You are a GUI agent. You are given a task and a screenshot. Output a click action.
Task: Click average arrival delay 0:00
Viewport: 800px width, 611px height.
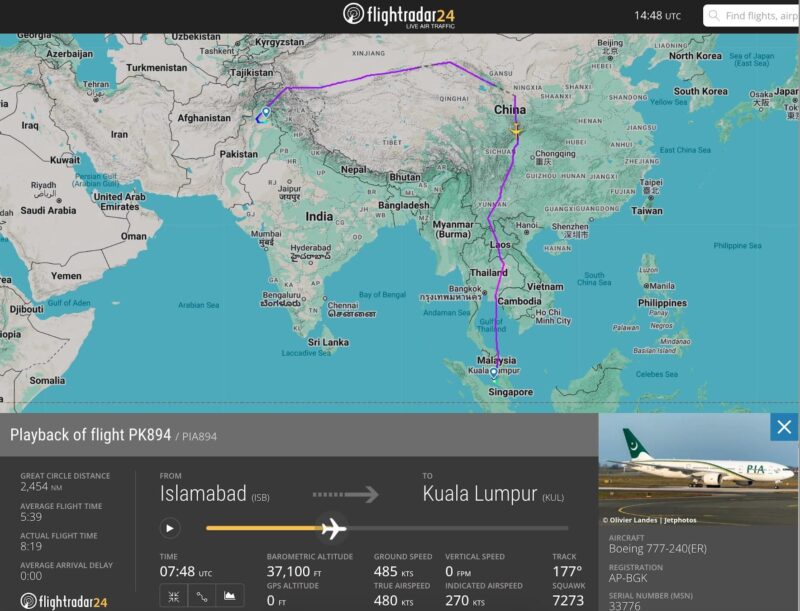[x=31, y=576]
